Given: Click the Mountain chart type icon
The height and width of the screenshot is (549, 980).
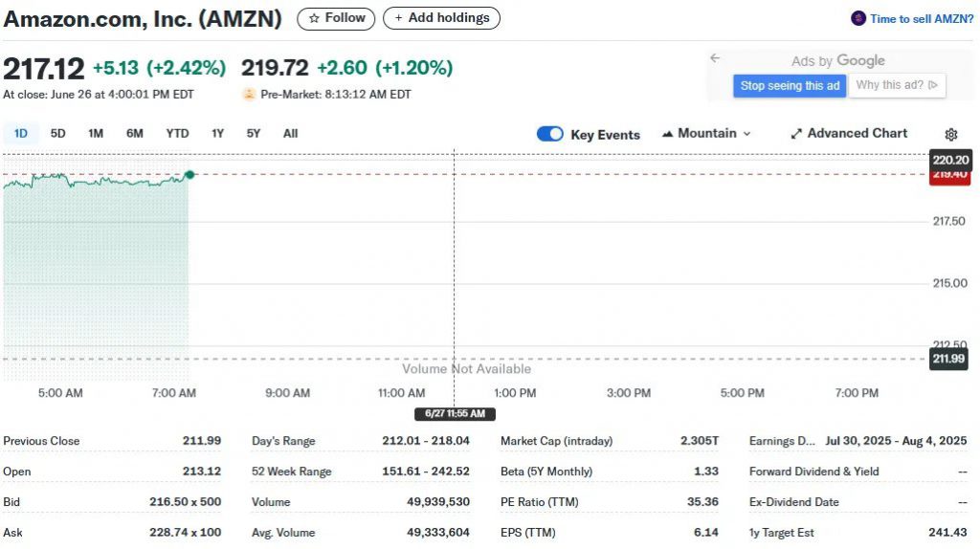Looking at the screenshot, I should (x=667, y=134).
